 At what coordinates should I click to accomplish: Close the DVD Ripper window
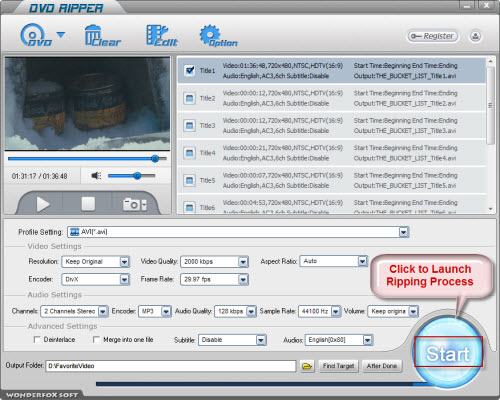point(486,5)
